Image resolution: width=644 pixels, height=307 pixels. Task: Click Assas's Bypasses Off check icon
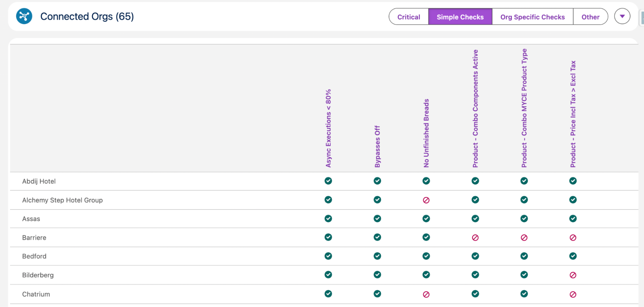(377, 219)
